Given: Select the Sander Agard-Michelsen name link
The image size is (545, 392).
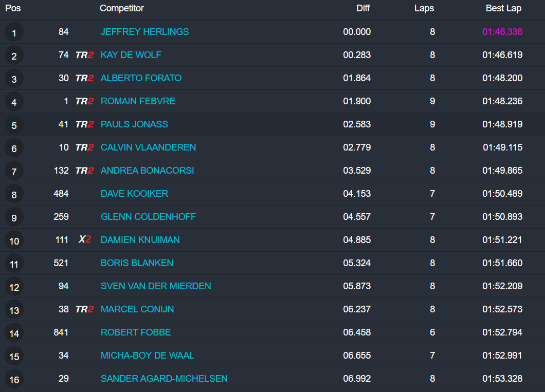Looking at the screenshot, I should pyautogui.click(x=164, y=379).
